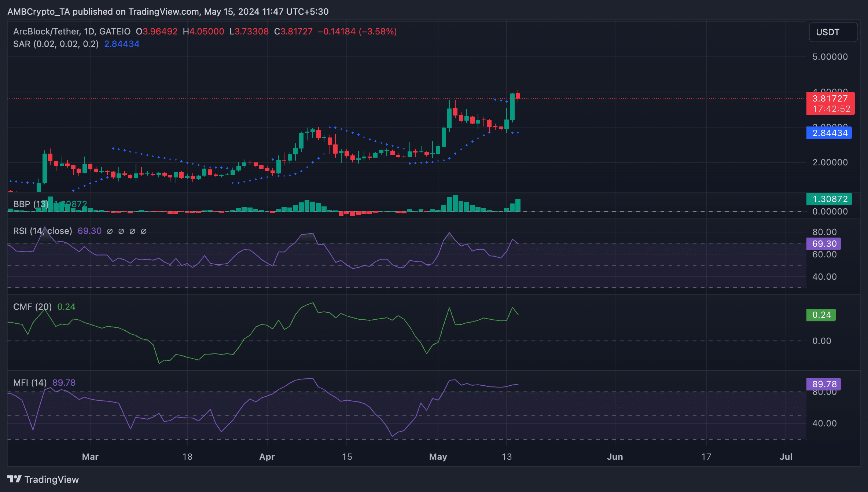Click the SAR (0.02, 0.02, 0.2) indicator label
The width and height of the screenshot is (868, 492).
coord(56,44)
